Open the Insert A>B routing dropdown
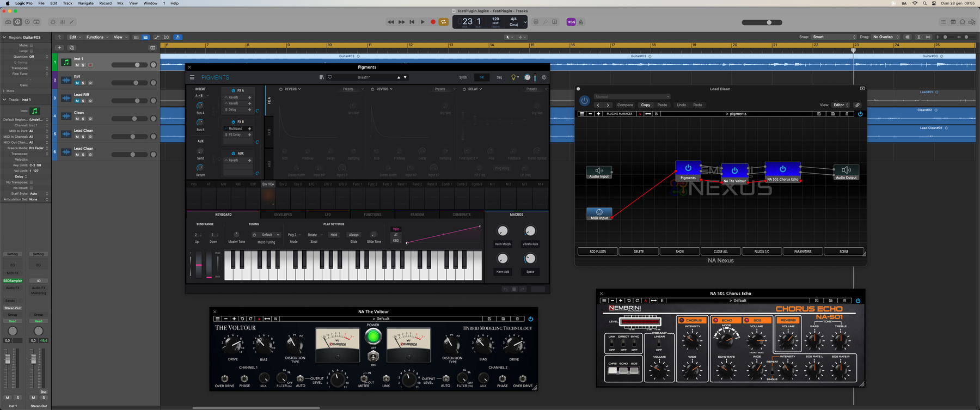 tap(202, 96)
